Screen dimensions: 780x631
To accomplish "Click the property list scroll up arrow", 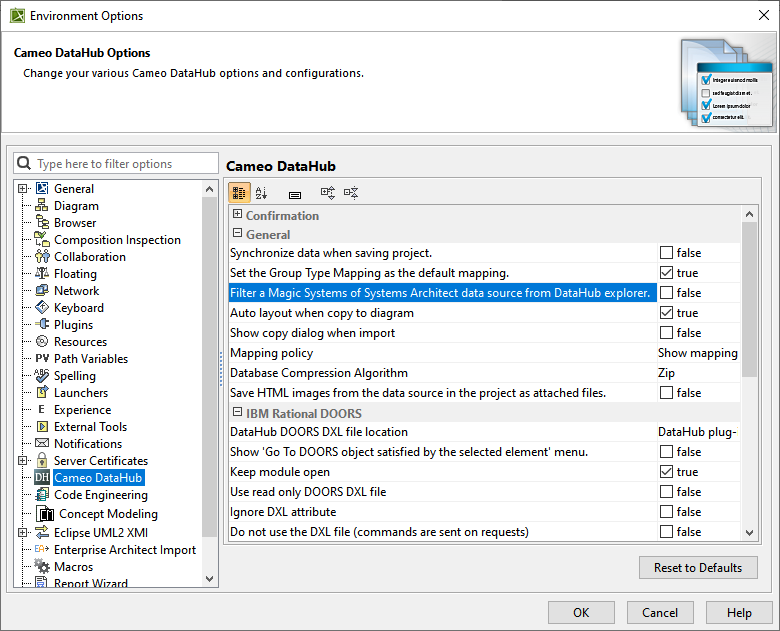I will click(750, 214).
